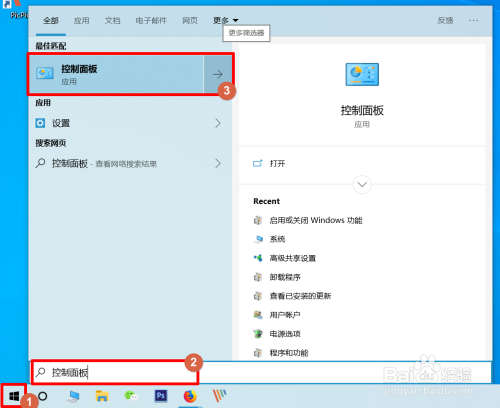Select the 设置 app result
This screenshot has width=500, height=408.
point(130,123)
